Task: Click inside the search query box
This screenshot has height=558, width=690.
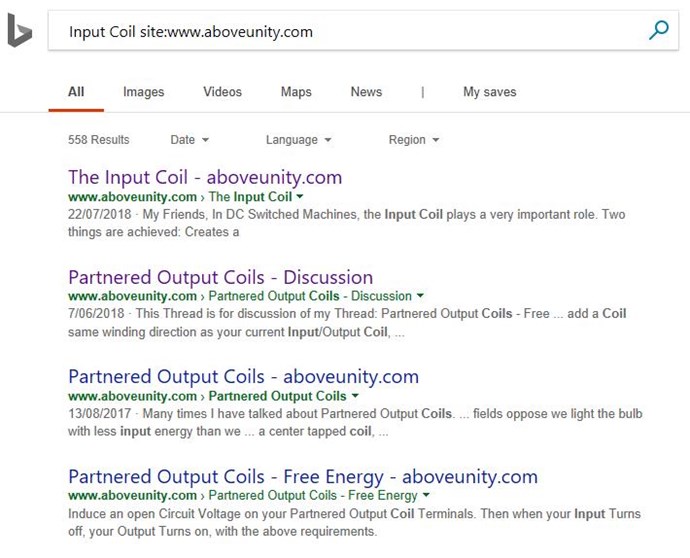Action: [348, 31]
